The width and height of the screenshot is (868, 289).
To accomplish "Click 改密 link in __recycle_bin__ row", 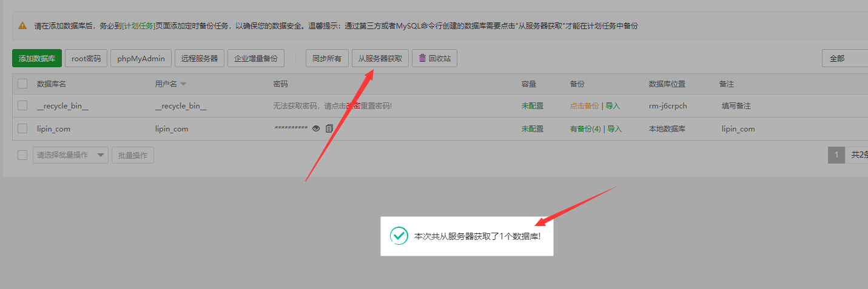I will 354,106.
